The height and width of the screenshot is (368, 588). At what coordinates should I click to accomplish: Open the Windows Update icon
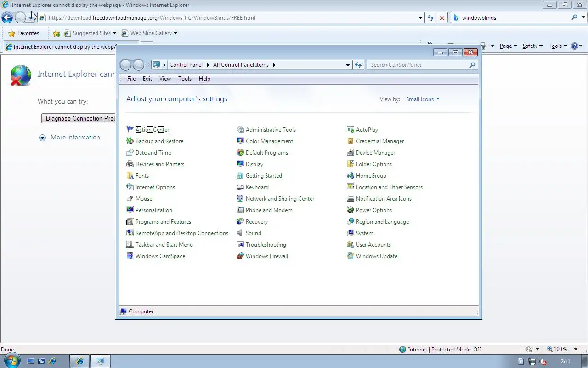(x=351, y=256)
